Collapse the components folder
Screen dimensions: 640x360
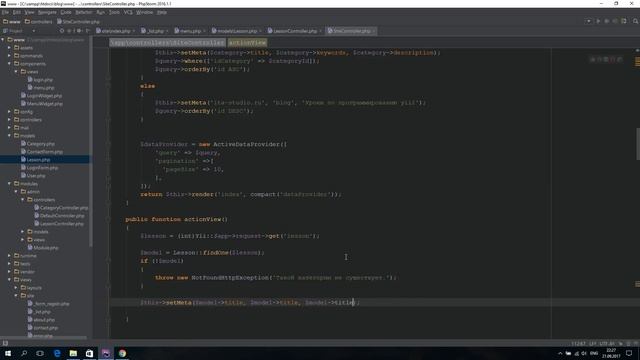point(9,64)
